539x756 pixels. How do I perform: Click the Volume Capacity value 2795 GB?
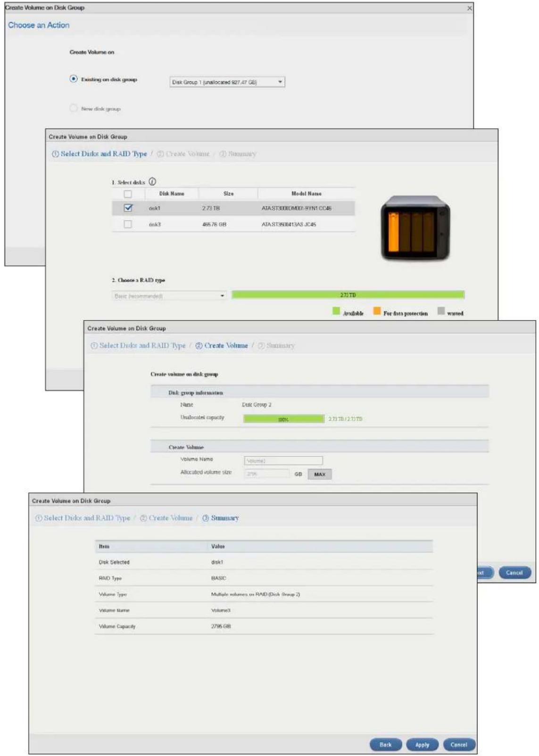click(221, 626)
